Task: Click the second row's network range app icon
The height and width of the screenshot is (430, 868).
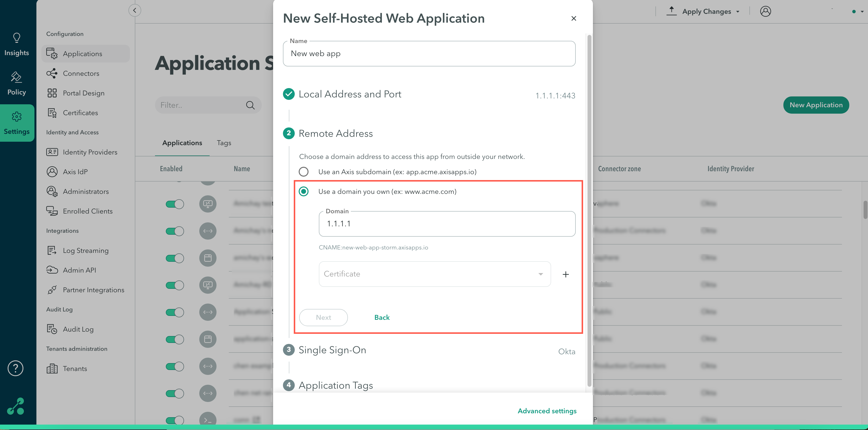Action: pyautogui.click(x=208, y=231)
